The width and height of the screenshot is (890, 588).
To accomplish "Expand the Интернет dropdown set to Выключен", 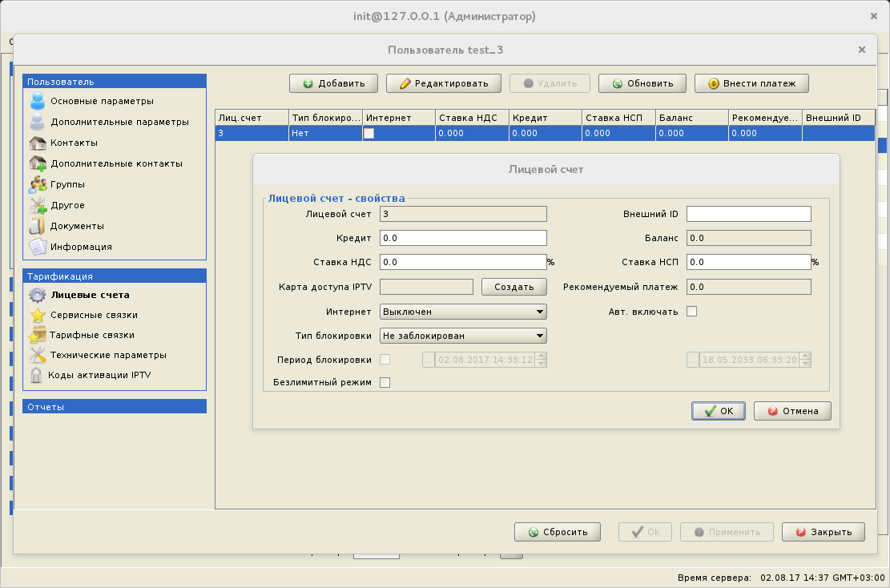I will (462, 312).
